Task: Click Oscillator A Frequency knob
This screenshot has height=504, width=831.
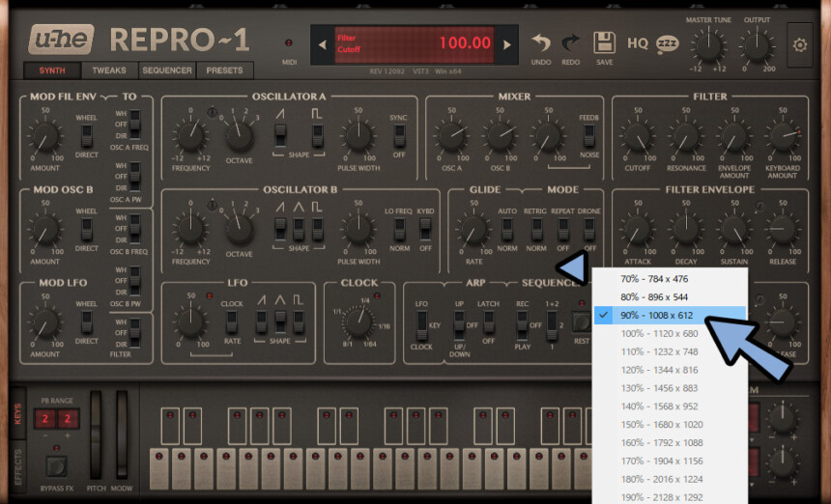Action: coord(190,136)
